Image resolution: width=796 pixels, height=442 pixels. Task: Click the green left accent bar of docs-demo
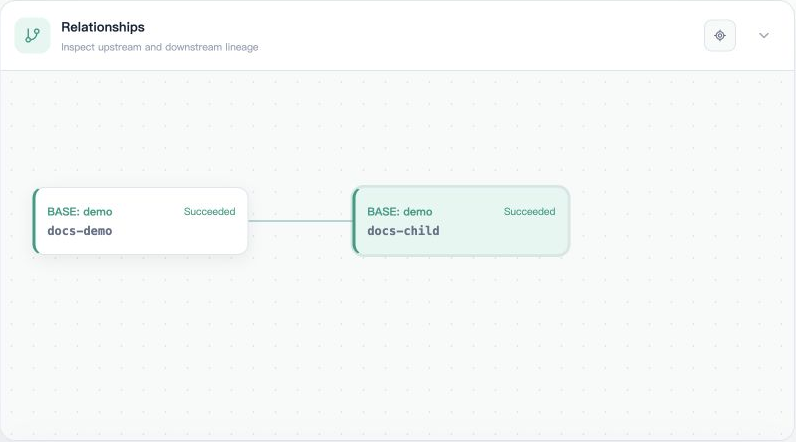35,221
